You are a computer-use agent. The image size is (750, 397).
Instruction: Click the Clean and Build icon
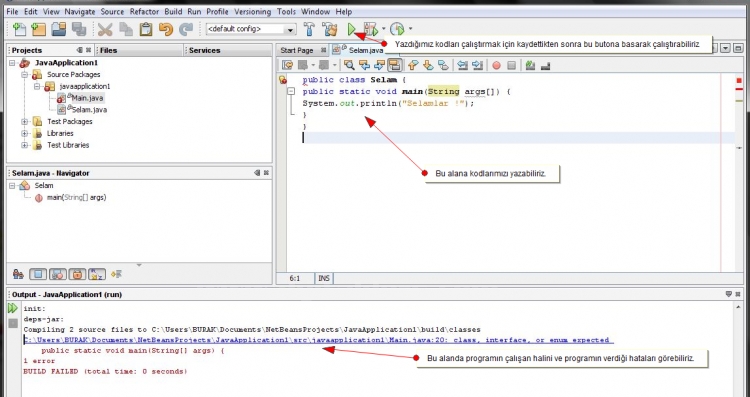(x=330, y=30)
